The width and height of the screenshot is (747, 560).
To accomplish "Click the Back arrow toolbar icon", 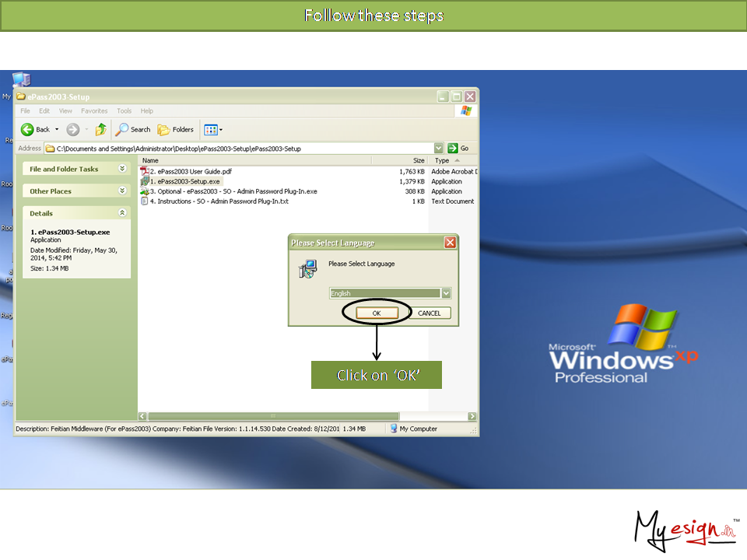I will (x=28, y=130).
